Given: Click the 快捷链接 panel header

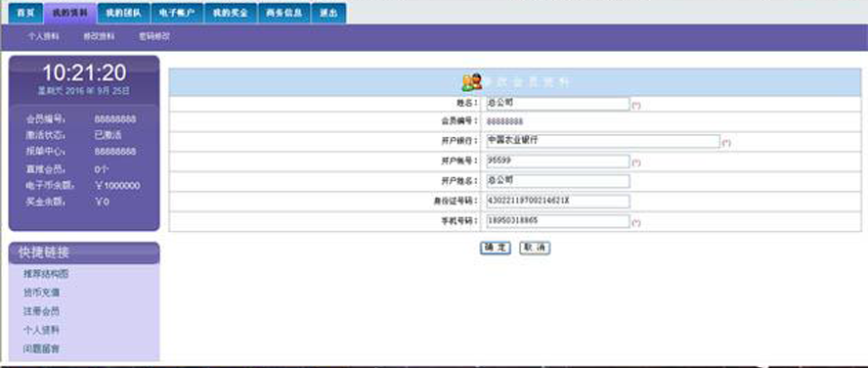Looking at the screenshot, I should [x=84, y=253].
